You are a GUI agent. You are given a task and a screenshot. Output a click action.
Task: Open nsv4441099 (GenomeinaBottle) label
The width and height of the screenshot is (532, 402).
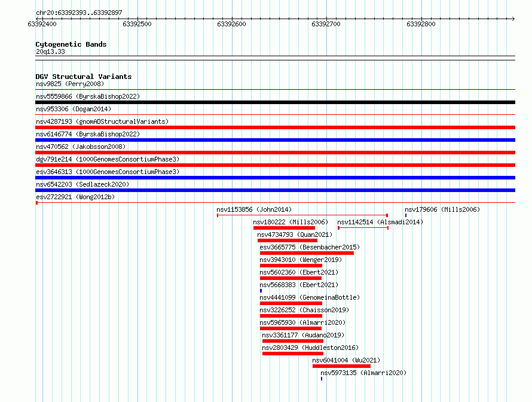coord(310,297)
